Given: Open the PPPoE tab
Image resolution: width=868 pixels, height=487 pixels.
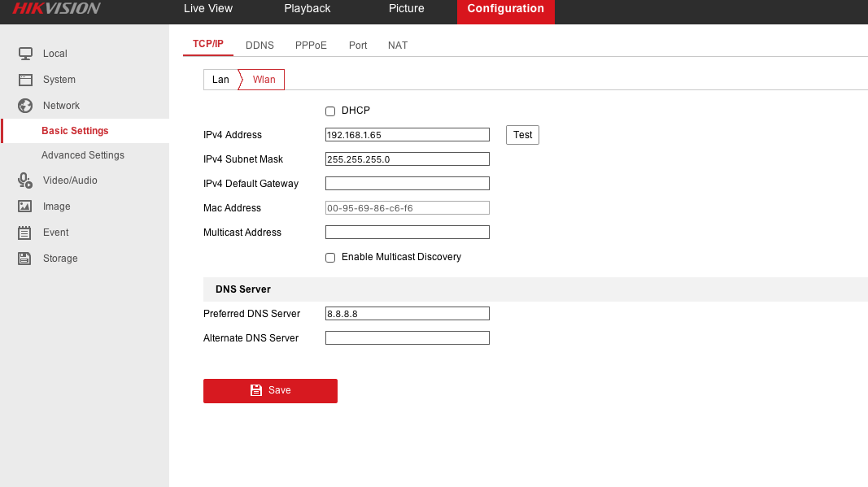Looking at the screenshot, I should pos(311,46).
